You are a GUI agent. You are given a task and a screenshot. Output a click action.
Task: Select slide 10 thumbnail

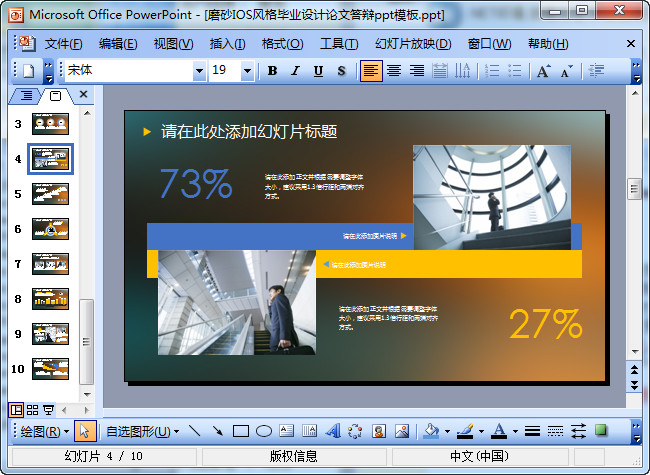50,369
